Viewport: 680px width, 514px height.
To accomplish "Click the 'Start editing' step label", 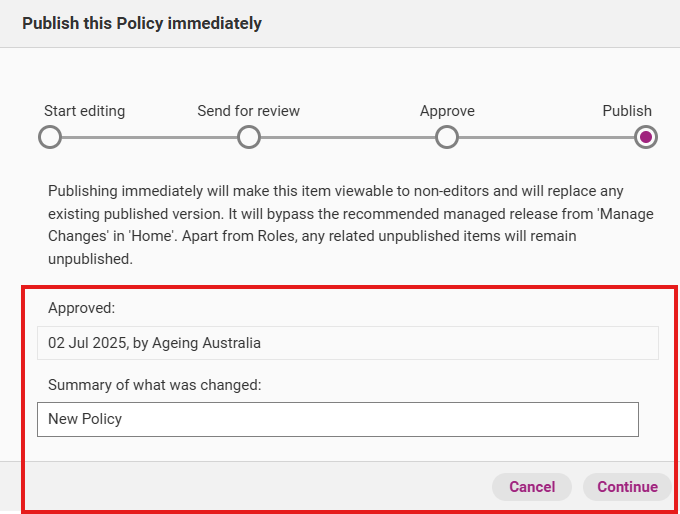I will click(84, 111).
